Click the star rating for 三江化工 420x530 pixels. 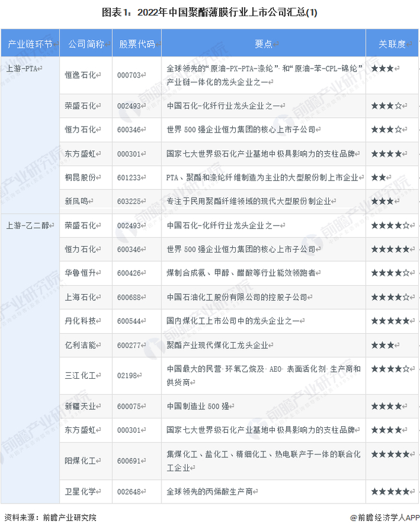[391, 369]
